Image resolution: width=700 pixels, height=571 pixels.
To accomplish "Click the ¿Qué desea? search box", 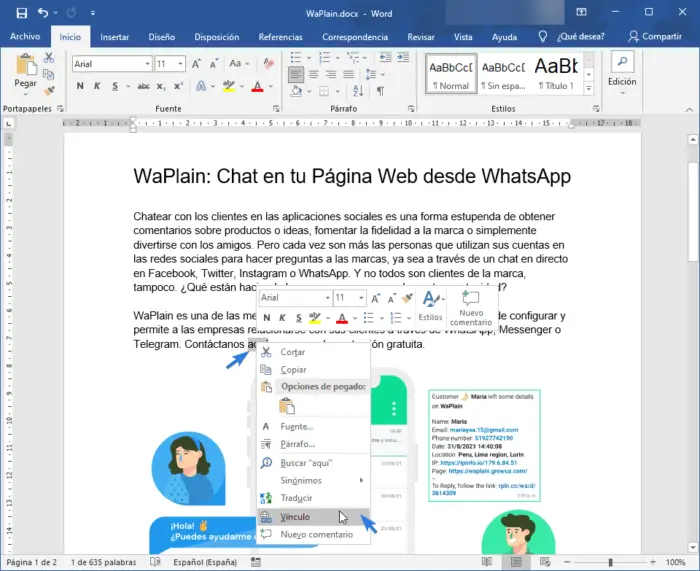I will [580, 37].
